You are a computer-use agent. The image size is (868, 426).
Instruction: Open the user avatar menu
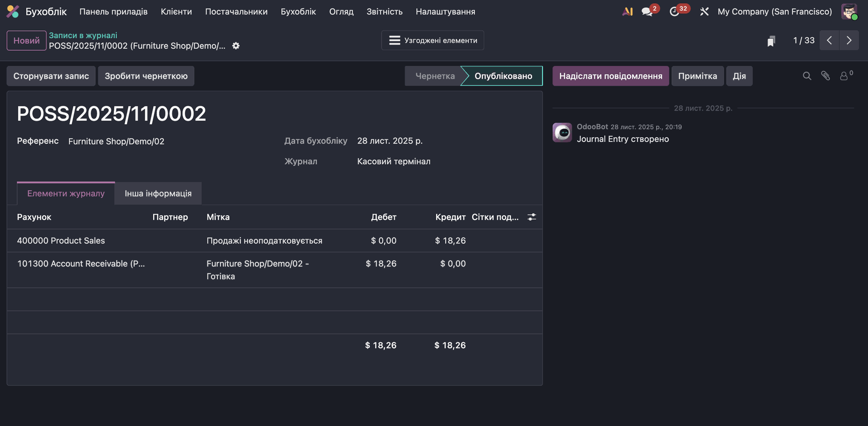[x=849, y=12]
